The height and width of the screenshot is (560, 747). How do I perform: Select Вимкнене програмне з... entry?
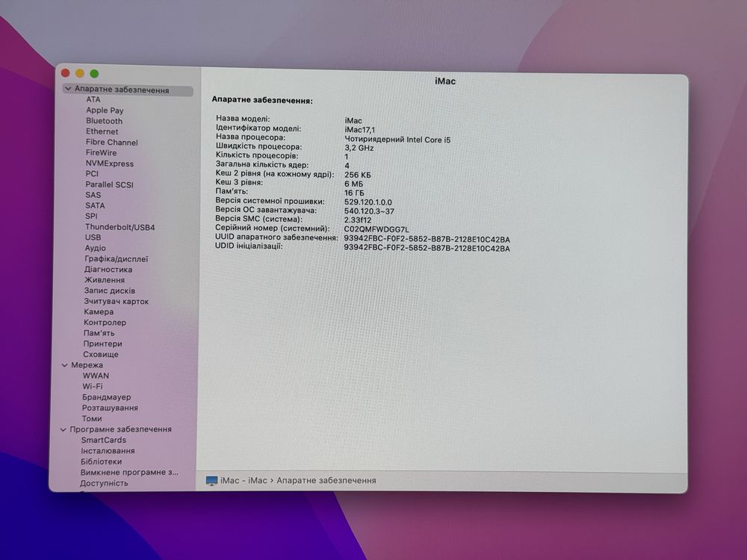tap(129, 473)
